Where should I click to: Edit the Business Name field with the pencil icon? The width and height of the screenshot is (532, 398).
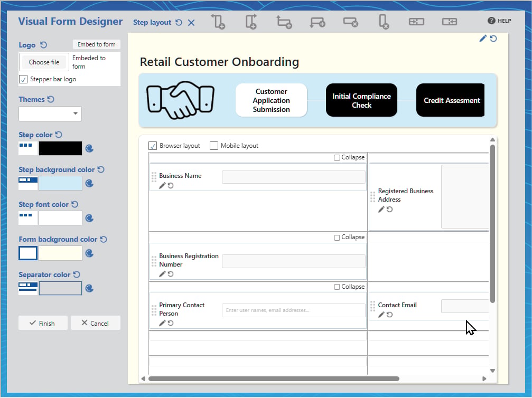pyautogui.click(x=162, y=186)
